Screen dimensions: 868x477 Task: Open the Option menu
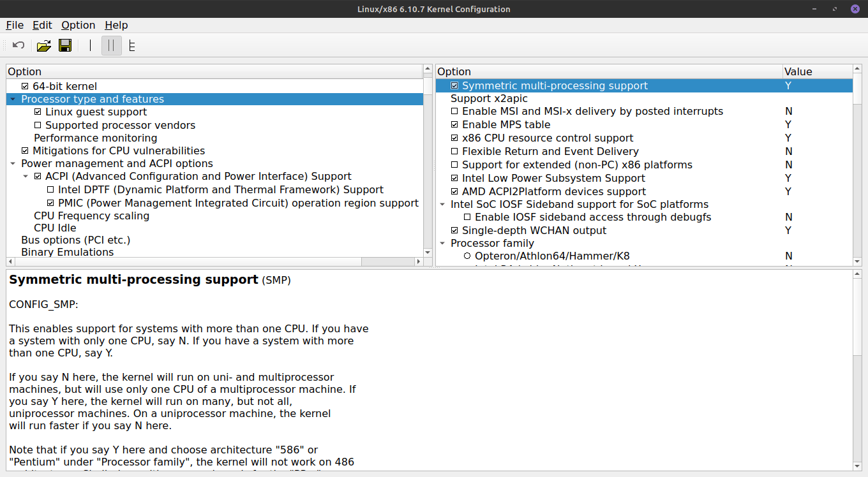79,25
